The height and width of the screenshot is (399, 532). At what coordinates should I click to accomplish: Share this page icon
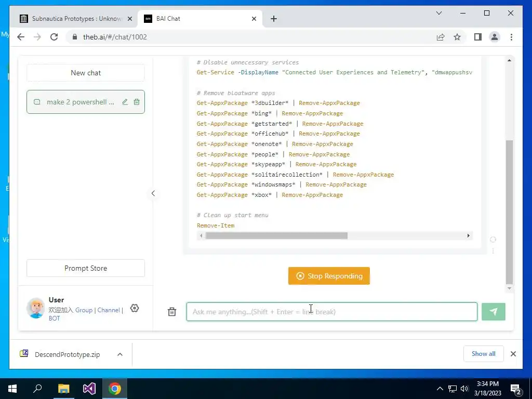pyautogui.click(x=441, y=37)
